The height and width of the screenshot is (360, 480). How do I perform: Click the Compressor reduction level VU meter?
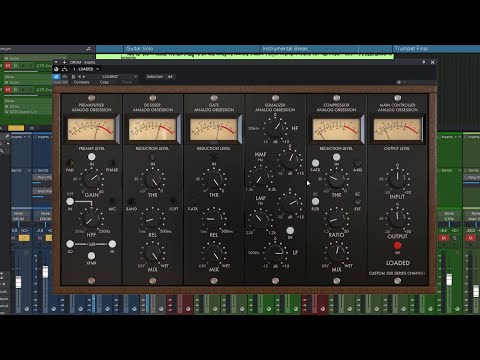(x=336, y=129)
